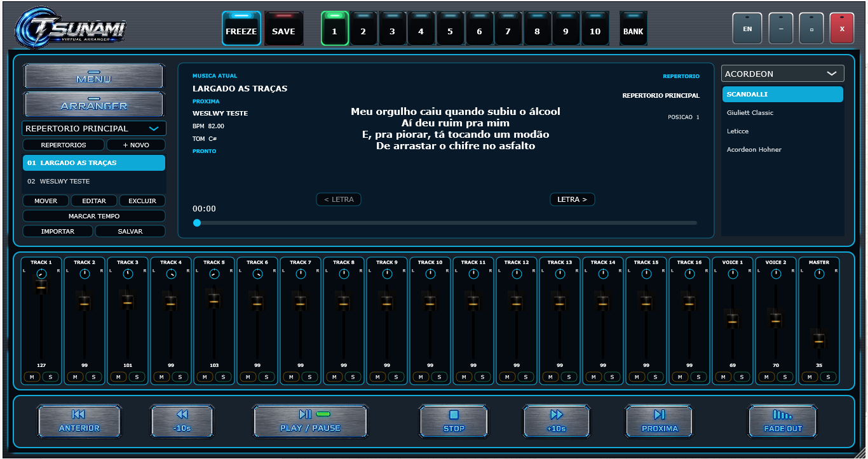Mute the Master channel
This screenshot has width=868, height=459.
810,376
